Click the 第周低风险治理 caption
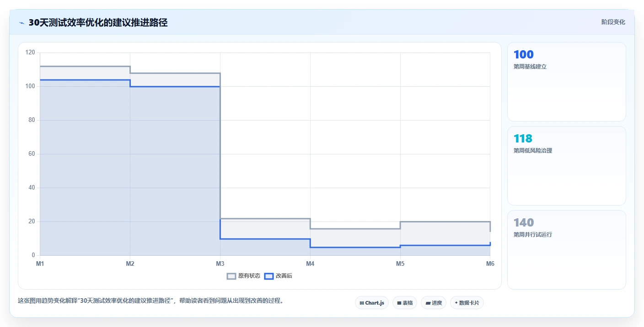Image resolution: width=644 pixels, height=327 pixels. pyautogui.click(x=533, y=151)
